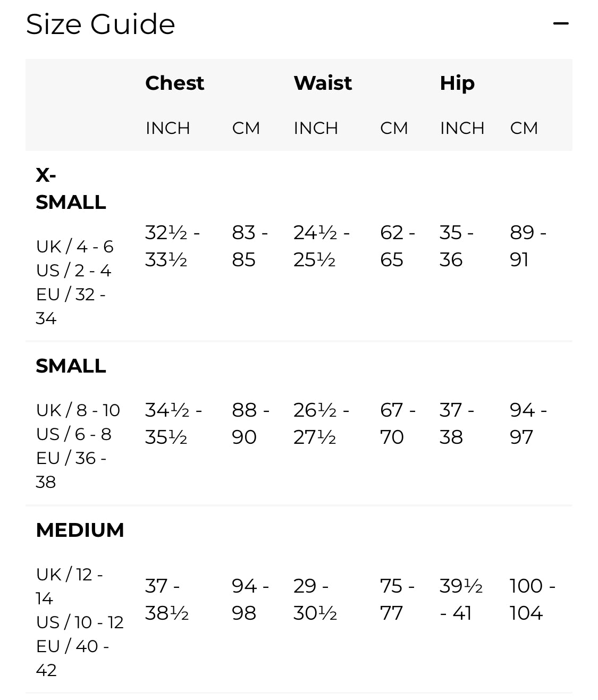Screen dimensions: 598x700
Task: Click UK / 4 - 6 size text
Action: (75, 247)
